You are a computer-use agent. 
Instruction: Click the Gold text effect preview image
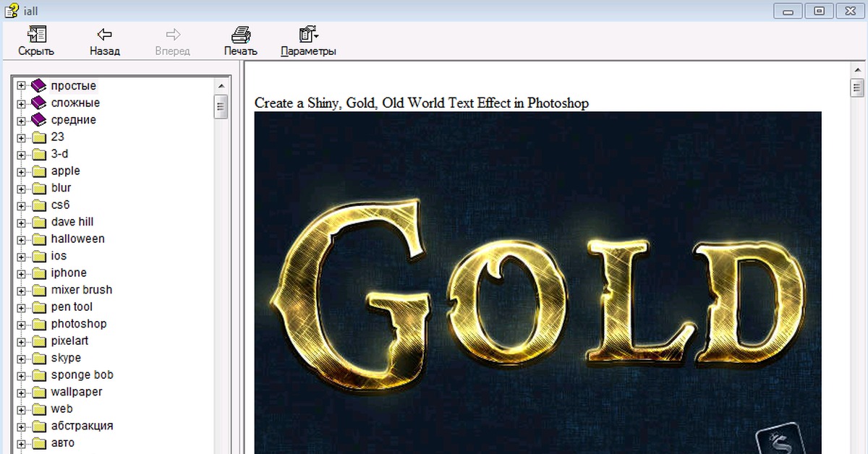coord(537,282)
